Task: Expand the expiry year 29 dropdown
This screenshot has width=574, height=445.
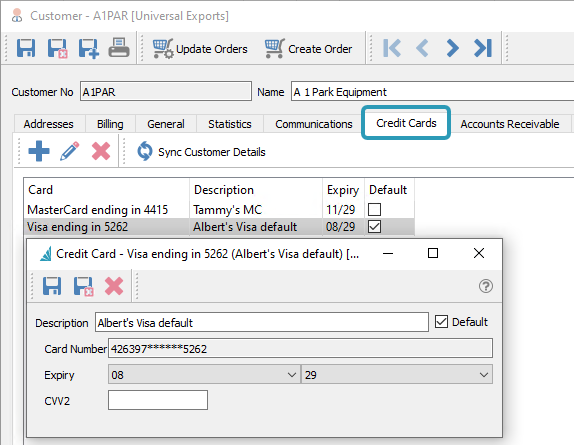Action: pyautogui.click(x=397, y=374)
